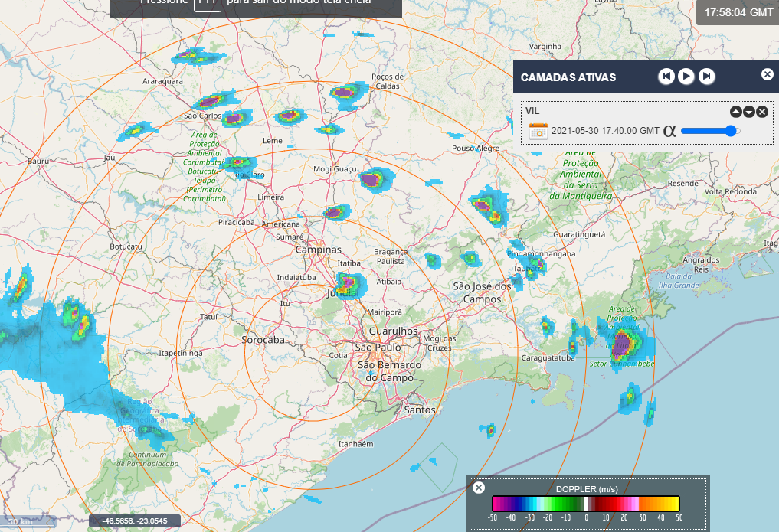Click the Indaiatuba map label
779x532 pixels.
(296, 277)
